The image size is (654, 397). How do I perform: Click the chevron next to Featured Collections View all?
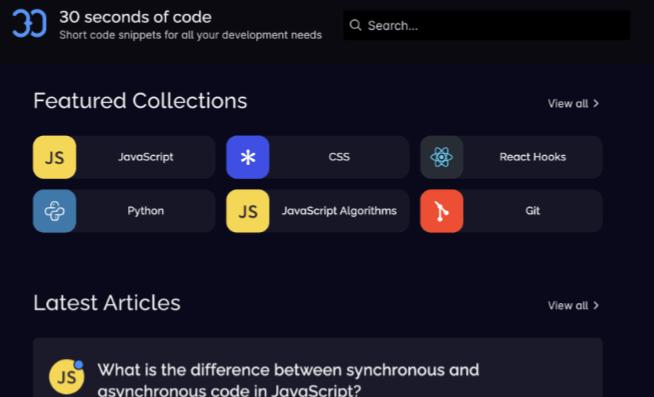coord(596,103)
